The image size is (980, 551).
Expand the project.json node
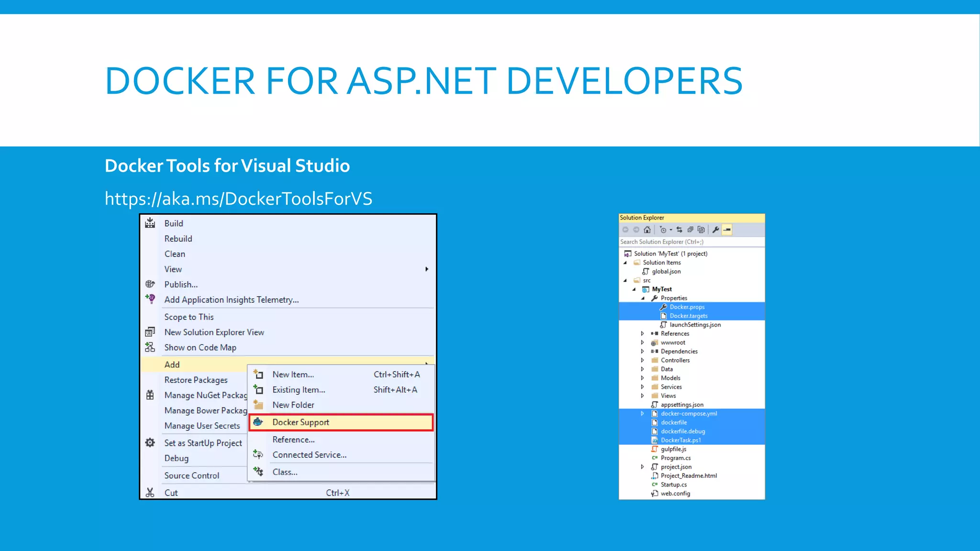pos(643,467)
